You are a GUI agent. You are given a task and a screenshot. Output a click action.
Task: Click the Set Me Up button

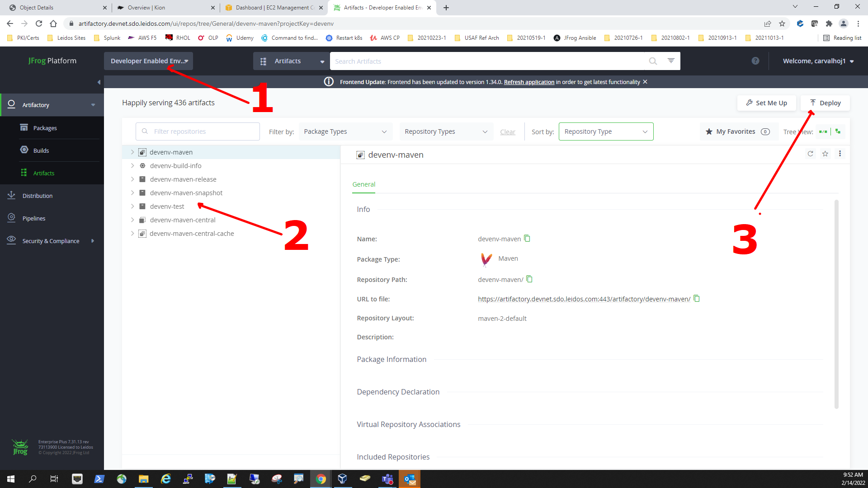[766, 103]
